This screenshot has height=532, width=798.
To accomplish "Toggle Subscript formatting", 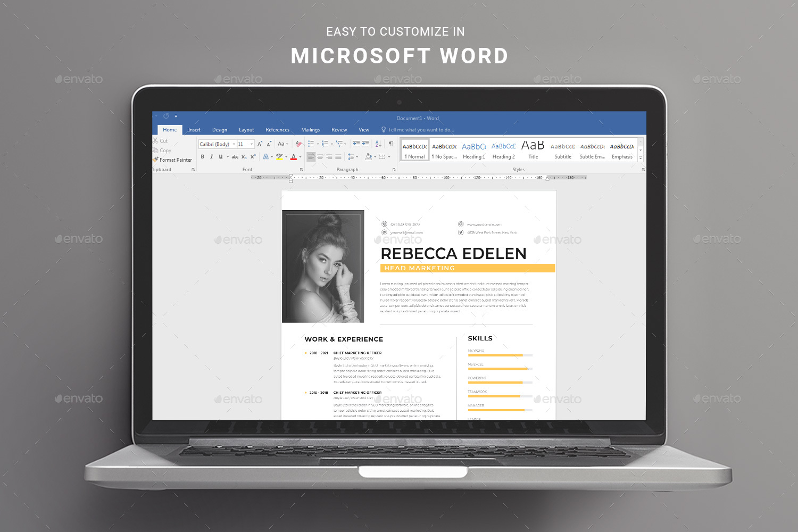I will (244, 157).
